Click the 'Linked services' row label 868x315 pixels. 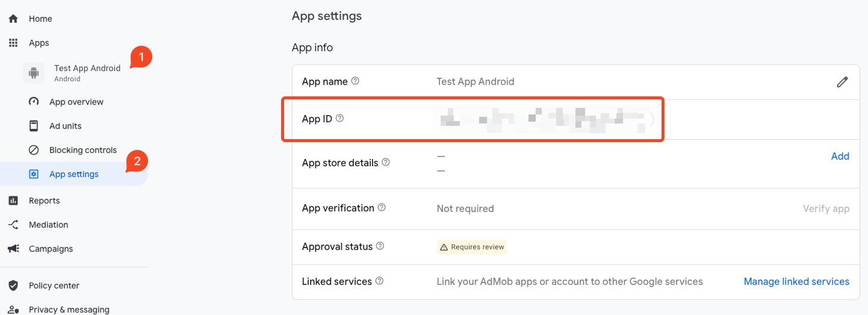(337, 281)
